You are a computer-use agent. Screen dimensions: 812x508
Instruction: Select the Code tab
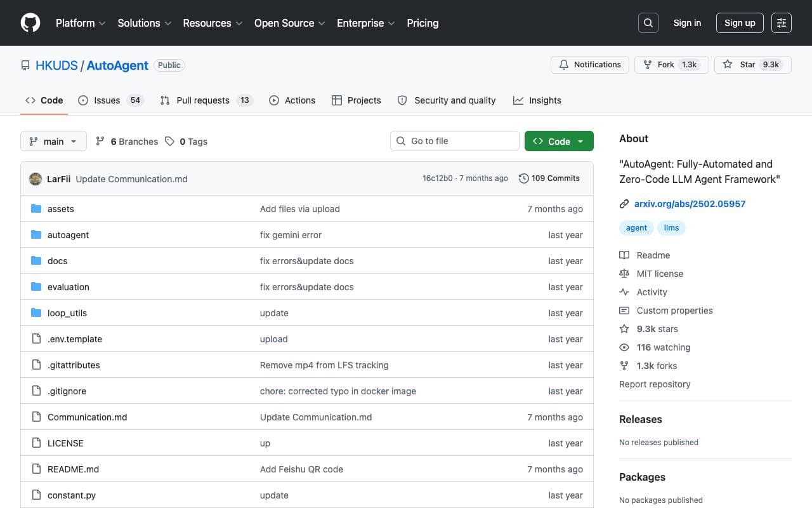click(44, 100)
